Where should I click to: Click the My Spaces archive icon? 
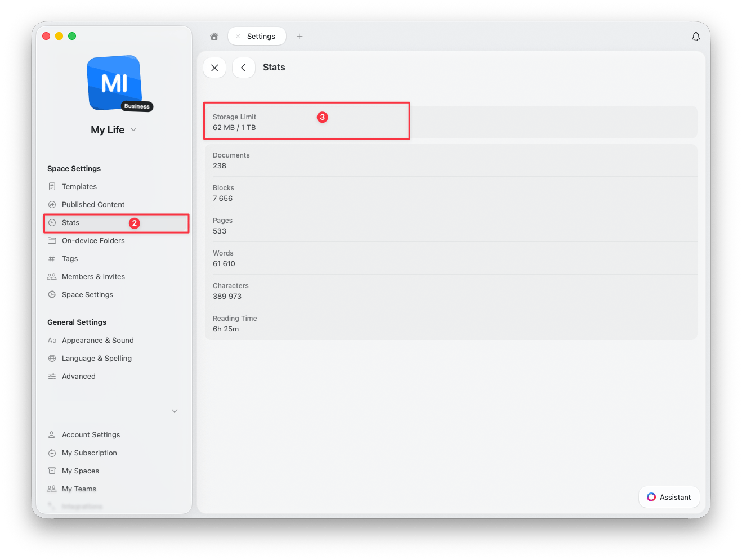point(52,471)
